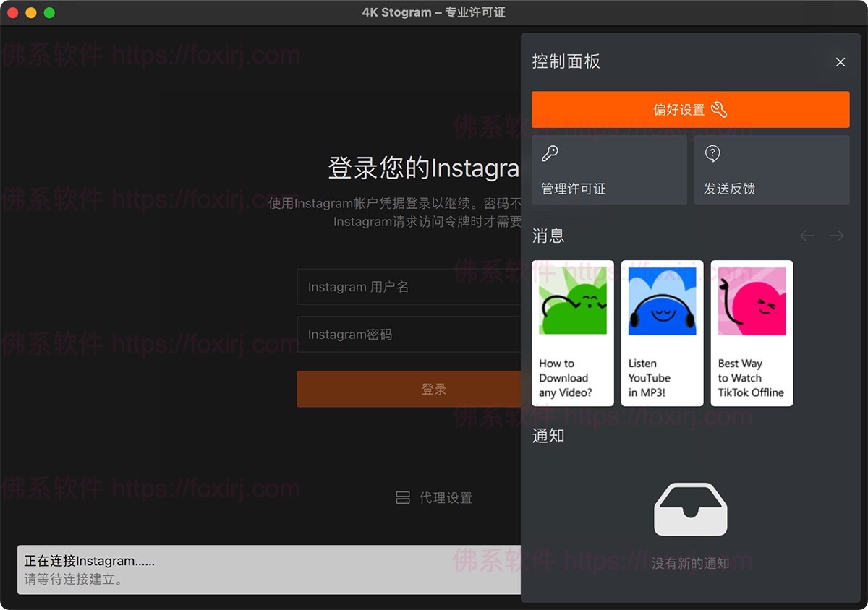This screenshot has height=610, width=868.
Task: Open the pink 'Best Way to Watch TikTok Offline' thumbnail
Action: click(752, 301)
